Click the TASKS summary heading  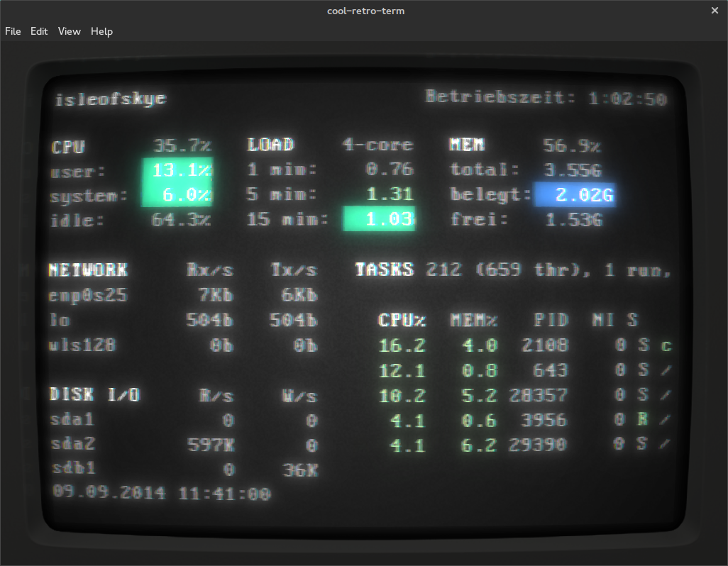tap(384, 270)
